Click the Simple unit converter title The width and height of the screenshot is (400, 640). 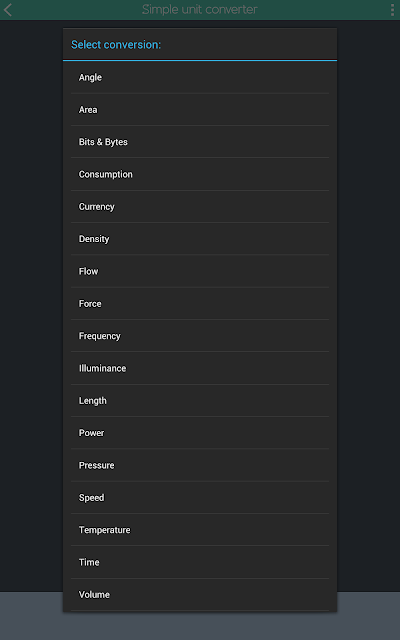pyautogui.click(x=200, y=9)
